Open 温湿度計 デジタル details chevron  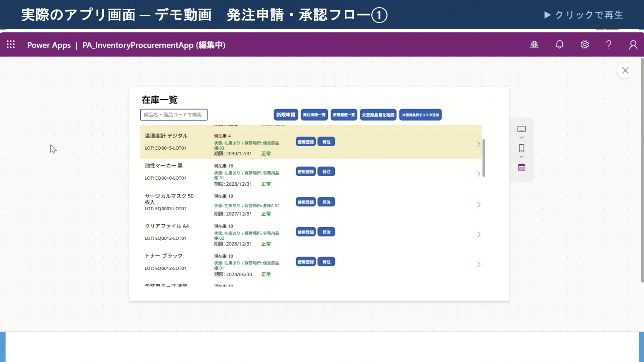(479, 144)
